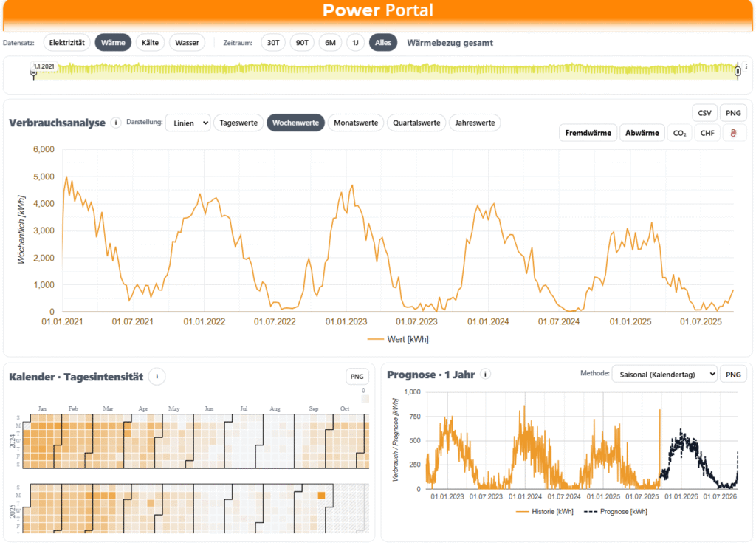Click info icon beside Kalender Tagesintensität

pos(157,377)
